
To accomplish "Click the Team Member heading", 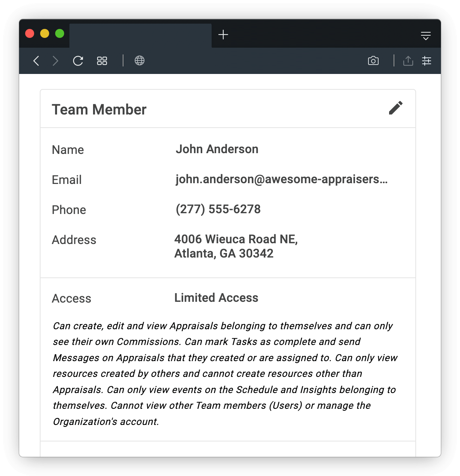I will (99, 109).
